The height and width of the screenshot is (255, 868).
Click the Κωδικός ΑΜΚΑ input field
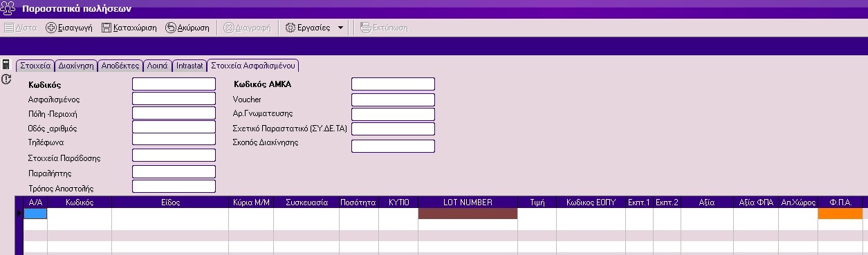point(393,84)
